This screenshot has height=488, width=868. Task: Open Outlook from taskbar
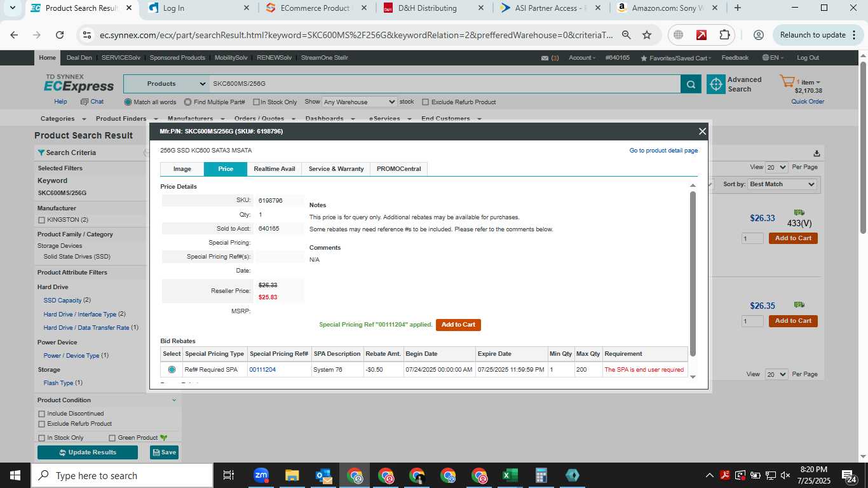coord(323,475)
